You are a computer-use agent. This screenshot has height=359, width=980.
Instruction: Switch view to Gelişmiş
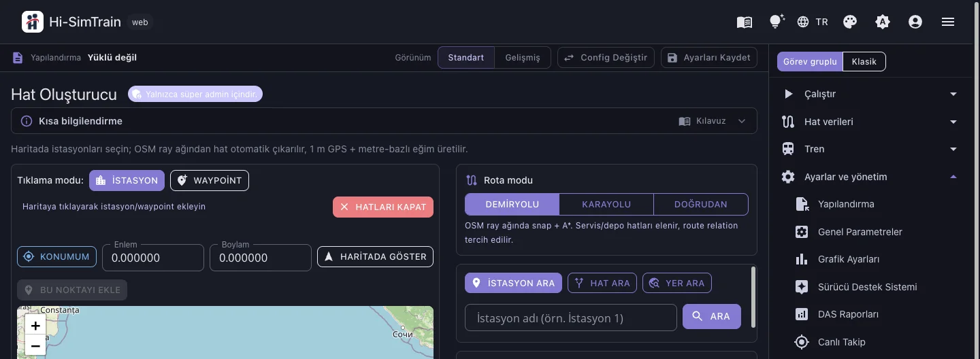click(x=523, y=58)
